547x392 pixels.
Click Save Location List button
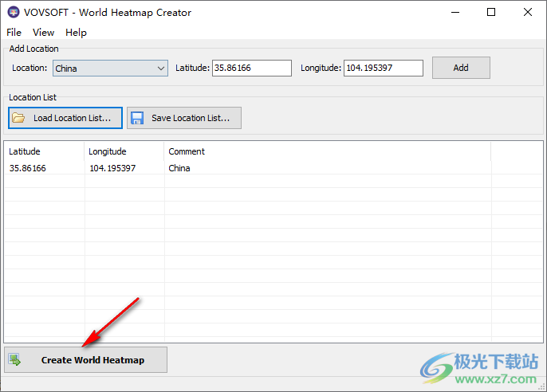coord(184,118)
